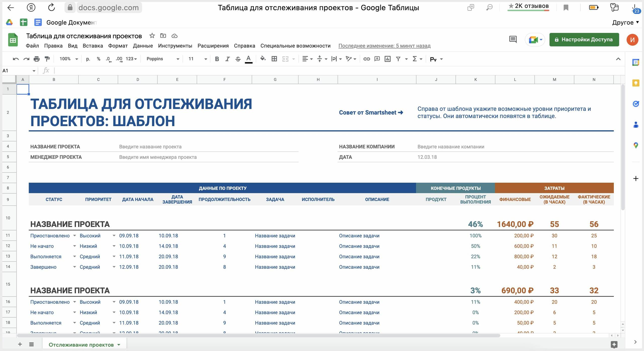Open the 100% zoom dropdown
Image resolution: width=644 pixels, height=351 pixels.
pyautogui.click(x=68, y=59)
